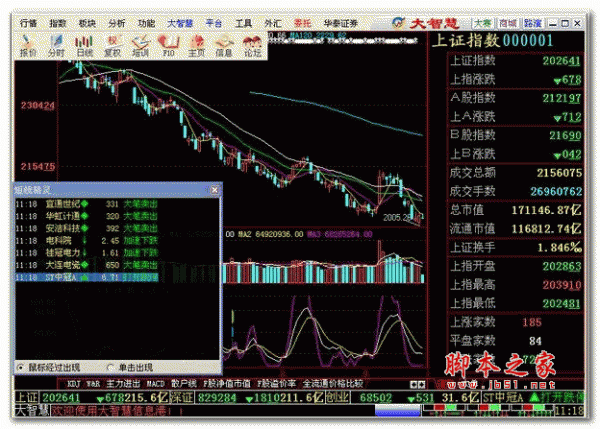Close the 短线精灵 popup window

215,189
